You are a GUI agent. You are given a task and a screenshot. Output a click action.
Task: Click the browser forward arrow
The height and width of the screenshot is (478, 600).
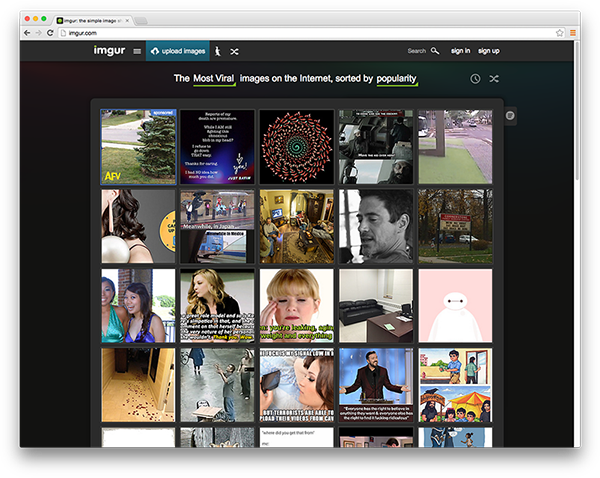tap(38, 33)
